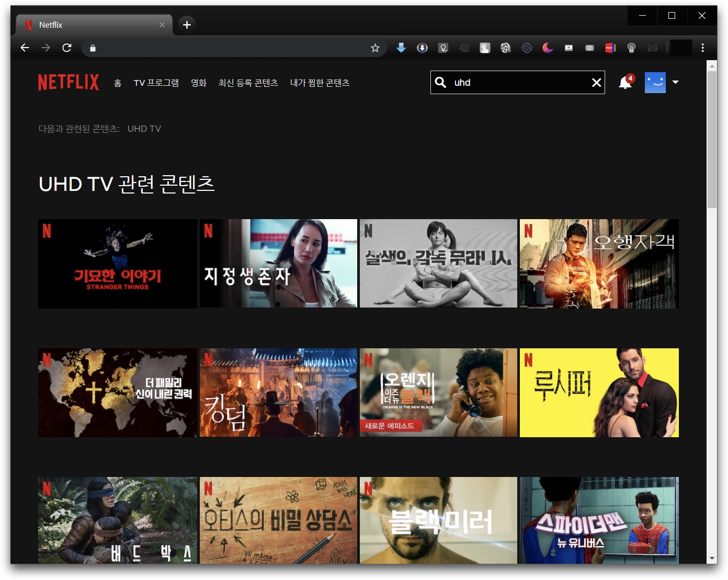Click the film reel extension icon
This screenshot has width=728, height=580.
pos(506,48)
